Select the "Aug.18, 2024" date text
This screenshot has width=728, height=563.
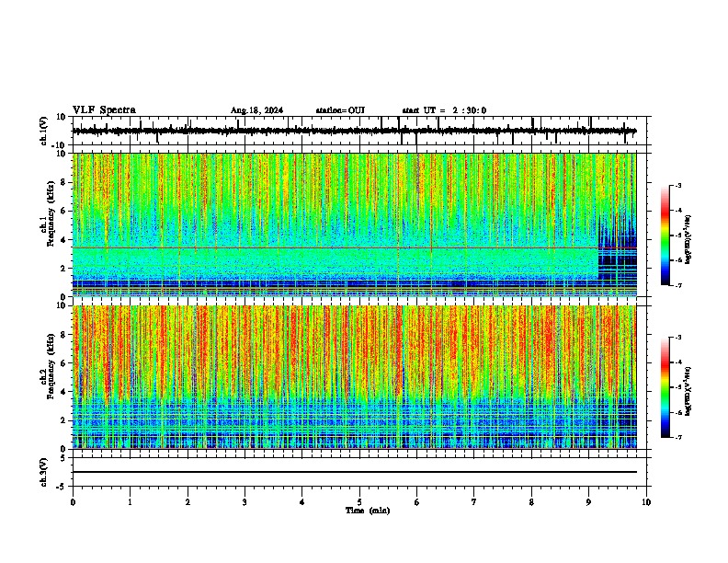pyautogui.click(x=256, y=110)
